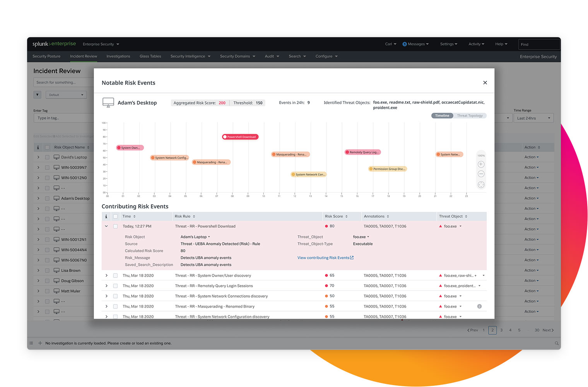Screen dimensions: 588x387
Task: Open the Enterprise Security app menu
Action: (x=101, y=44)
